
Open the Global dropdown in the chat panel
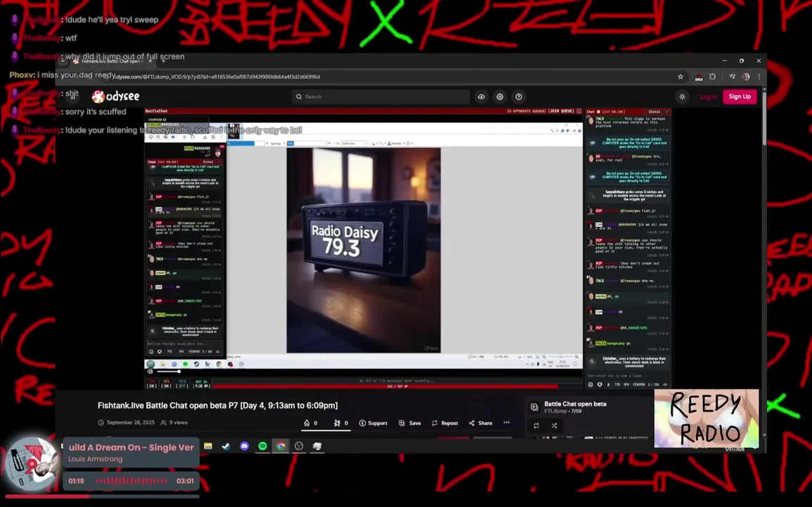point(658,111)
